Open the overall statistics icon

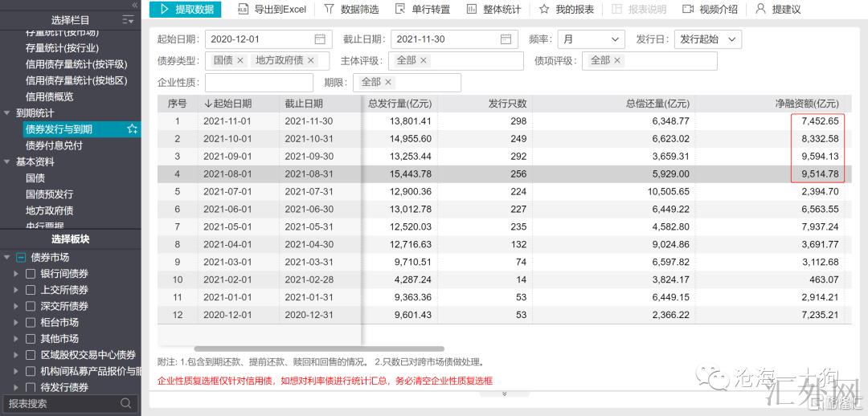point(469,10)
